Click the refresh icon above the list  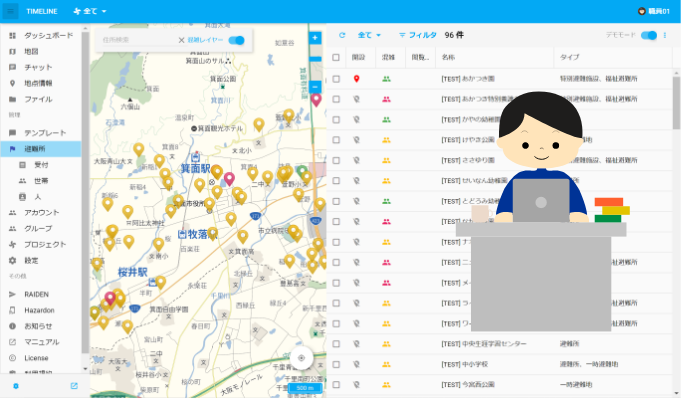342,35
